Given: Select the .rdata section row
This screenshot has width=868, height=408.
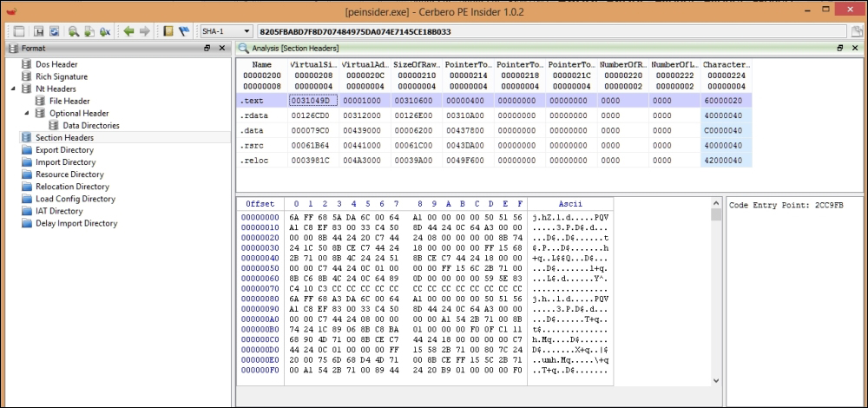Looking at the screenshot, I should pyautogui.click(x=493, y=117).
